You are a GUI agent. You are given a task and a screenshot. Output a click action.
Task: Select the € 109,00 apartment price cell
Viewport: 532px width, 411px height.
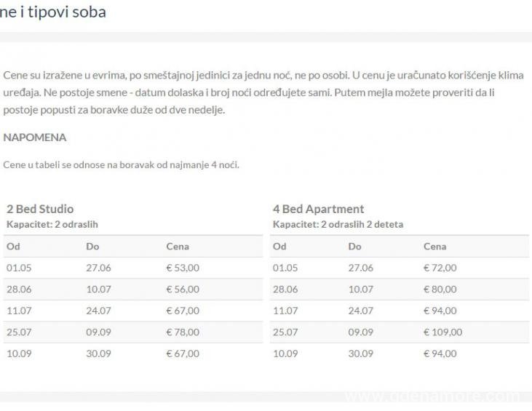click(442, 332)
